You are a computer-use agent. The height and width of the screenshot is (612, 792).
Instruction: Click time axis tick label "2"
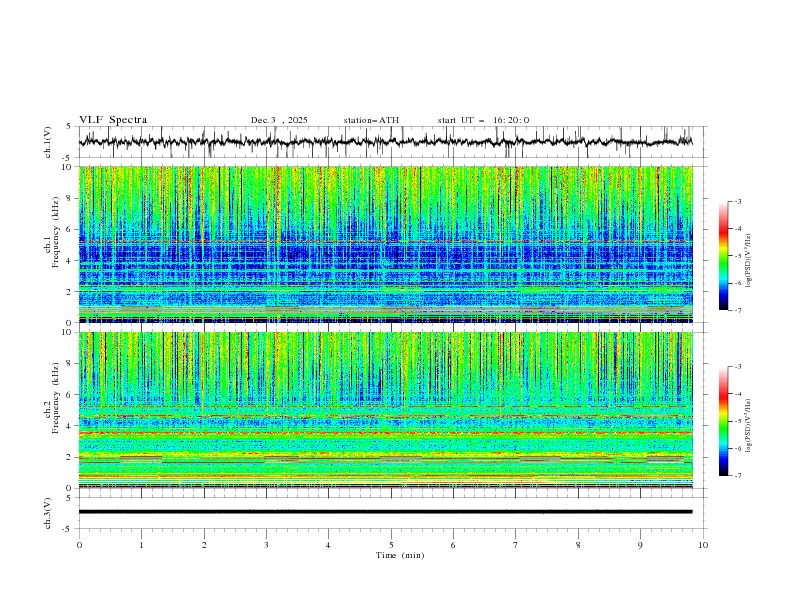204,545
